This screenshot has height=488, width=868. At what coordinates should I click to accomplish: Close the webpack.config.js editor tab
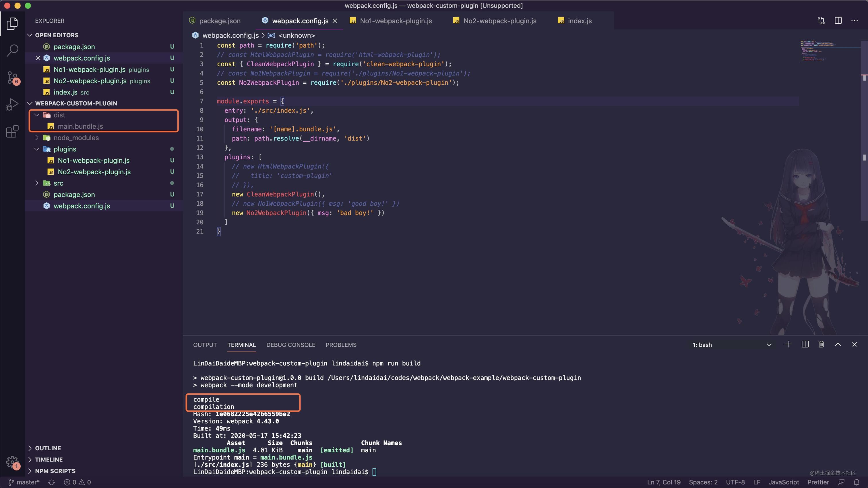click(335, 21)
